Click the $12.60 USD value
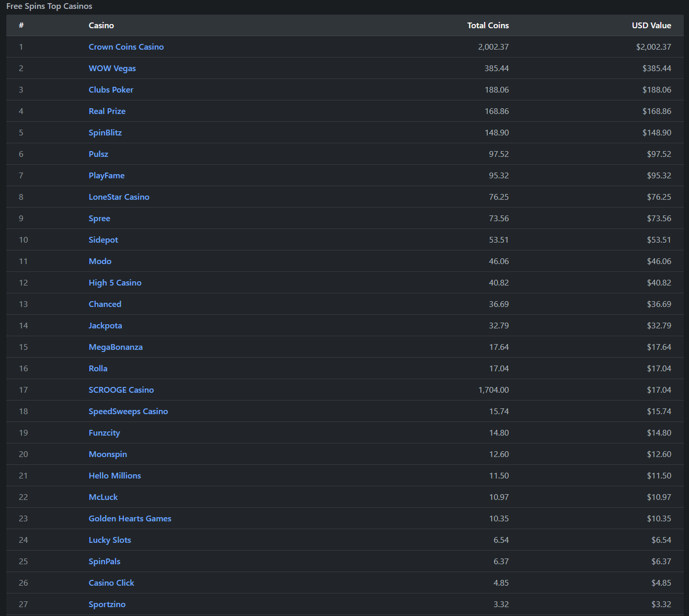The height and width of the screenshot is (616, 689). [659, 454]
